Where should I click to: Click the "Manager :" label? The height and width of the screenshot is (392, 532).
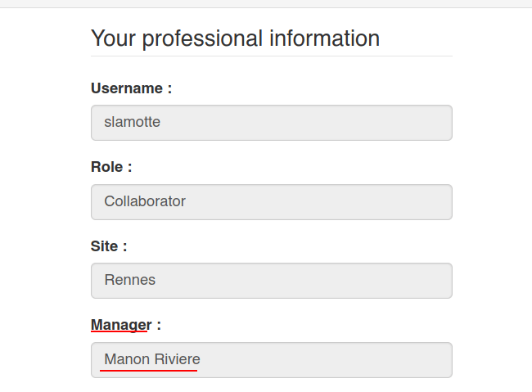click(125, 325)
